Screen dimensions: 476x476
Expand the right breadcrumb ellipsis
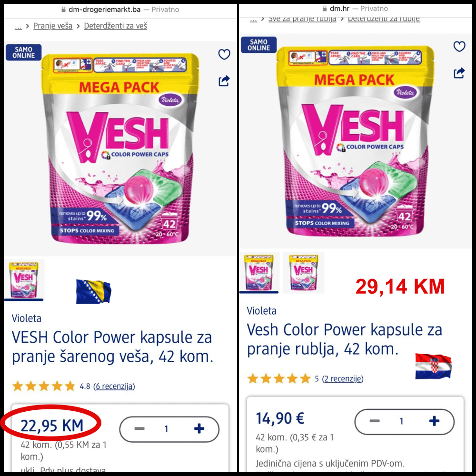pyautogui.click(x=253, y=20)
